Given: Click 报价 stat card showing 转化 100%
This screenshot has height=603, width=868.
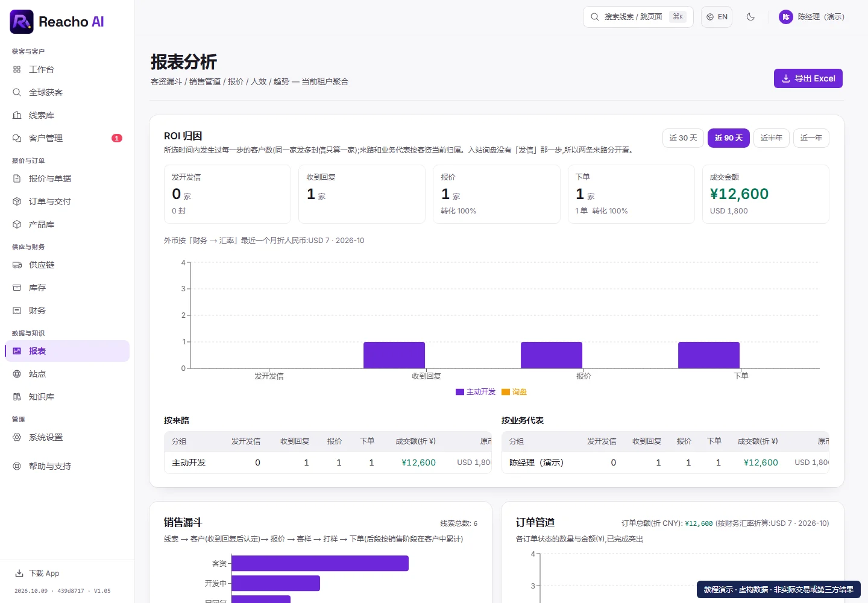Looking at the screenshot, I should point(497,194).
